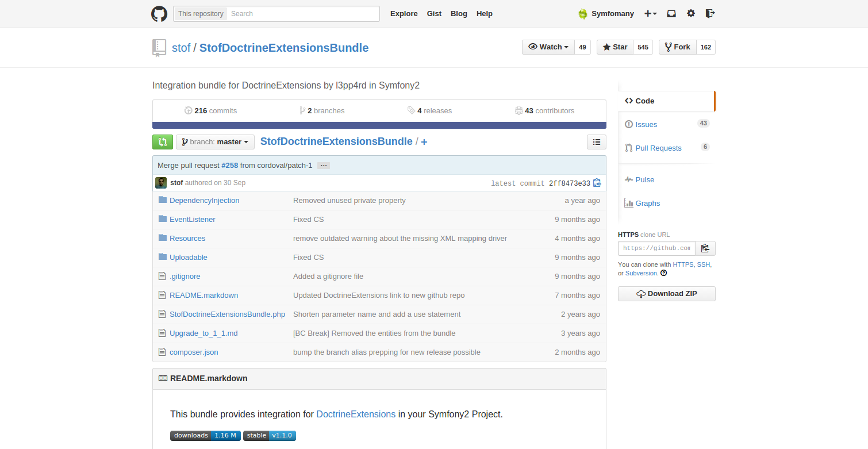Click This repository search scope selector
This screenshot has height=449, width=868.
[x=201, y=14]
